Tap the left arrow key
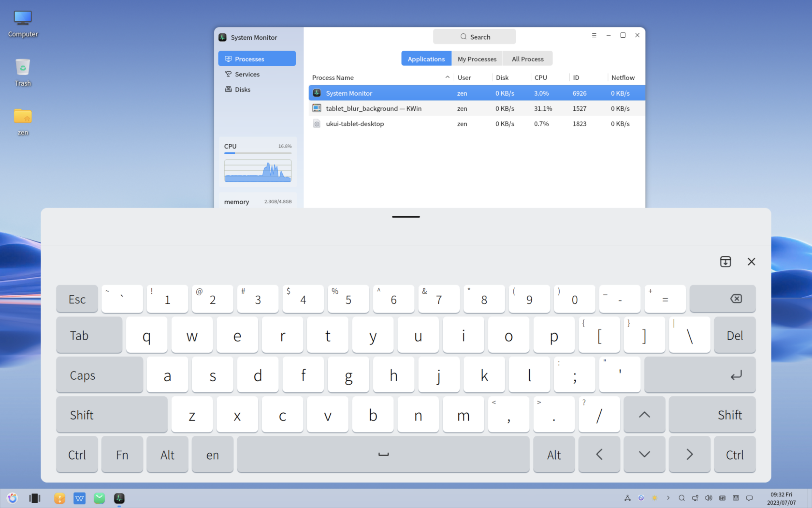Screen dimensions: 812x508 coord(599,454)
